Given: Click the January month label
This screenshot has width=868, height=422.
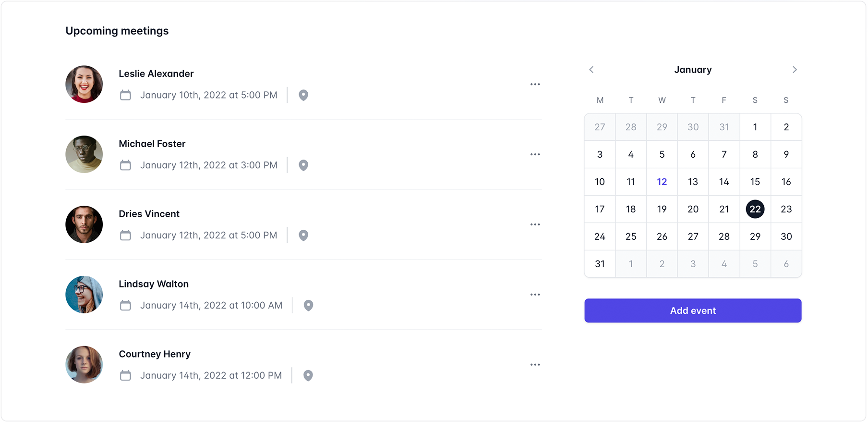Looking at the screenshot, I should point(693,70).
